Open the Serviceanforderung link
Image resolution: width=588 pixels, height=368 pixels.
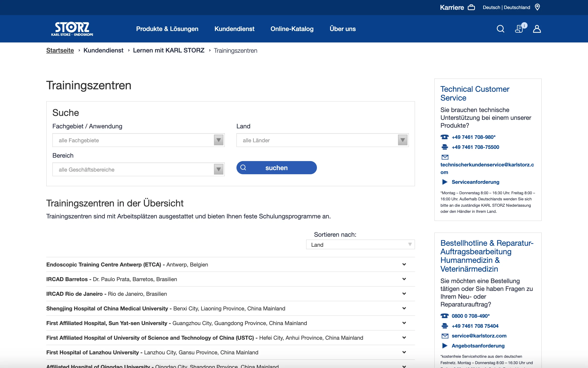click(x=475, y=182)
